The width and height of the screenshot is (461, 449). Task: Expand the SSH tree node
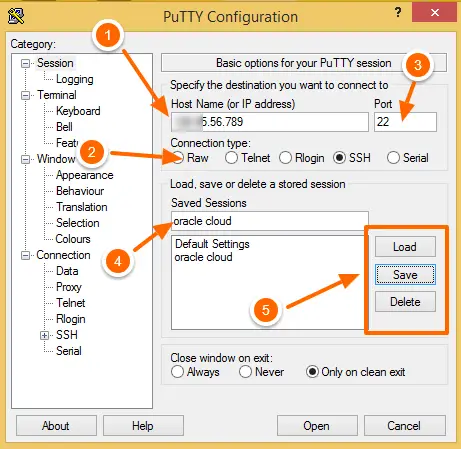44,335
